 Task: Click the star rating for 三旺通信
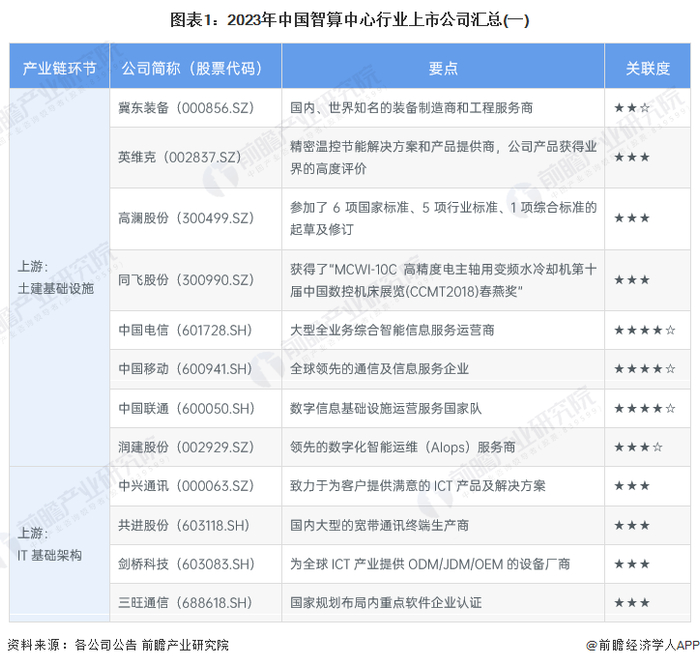coord(632,603)
